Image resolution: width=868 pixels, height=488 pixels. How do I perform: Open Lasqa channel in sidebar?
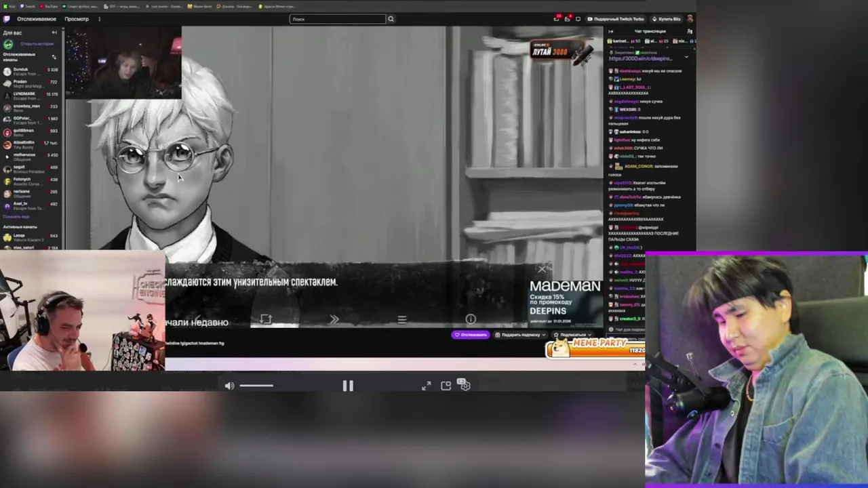click(31, 237)
